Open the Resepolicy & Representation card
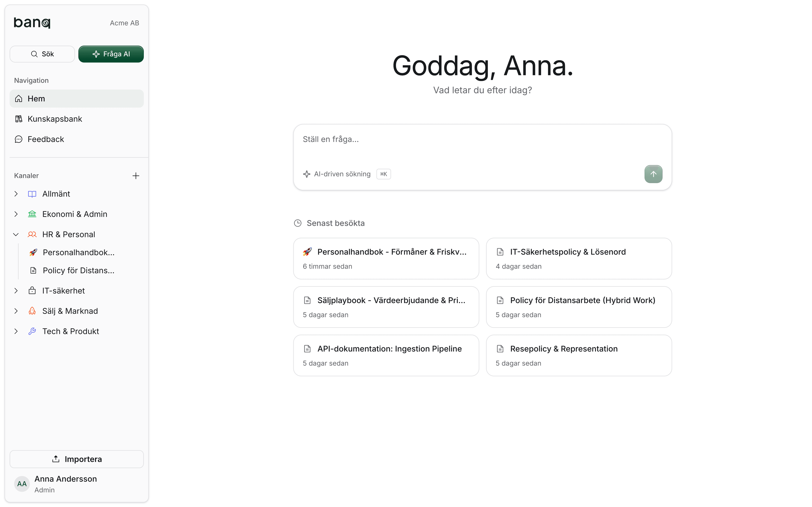This screenshot has height=507, width=812. pos(579,356)
